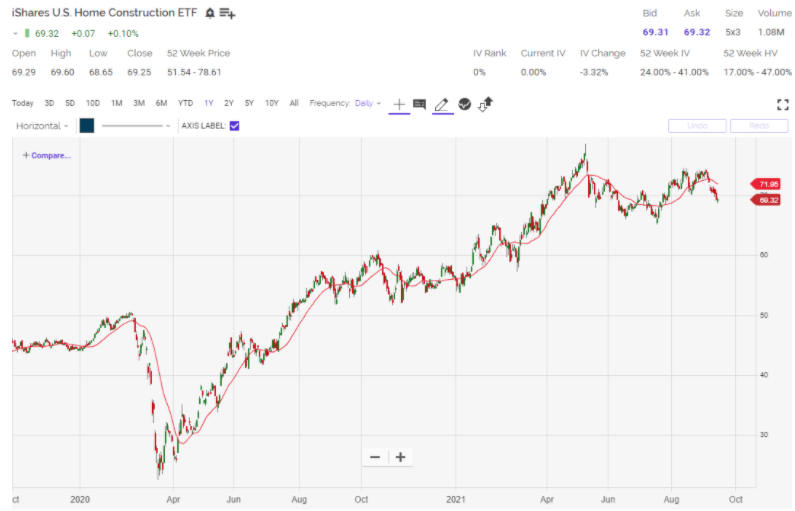Toggle the pencil drawing tool
795x511 pixels.
[442, 104]
